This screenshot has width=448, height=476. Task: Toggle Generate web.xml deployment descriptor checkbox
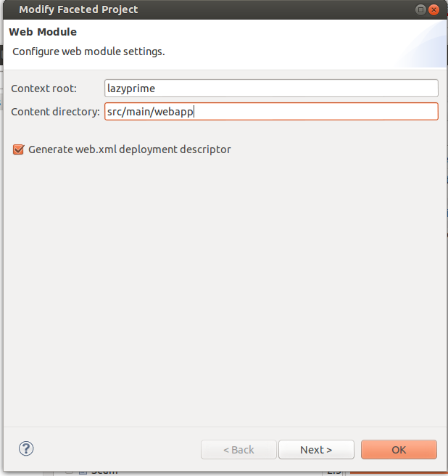tap(18, 149)
